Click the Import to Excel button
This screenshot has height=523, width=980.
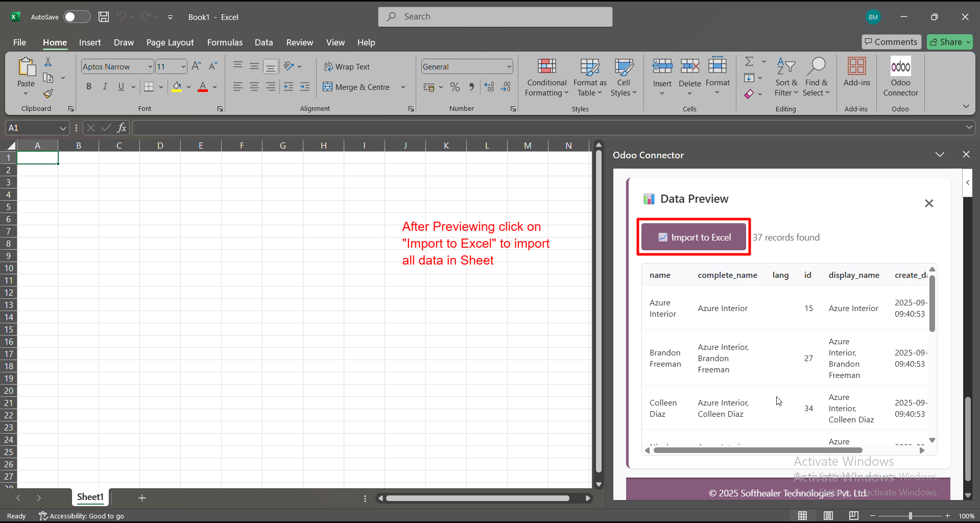coord(694,237)
